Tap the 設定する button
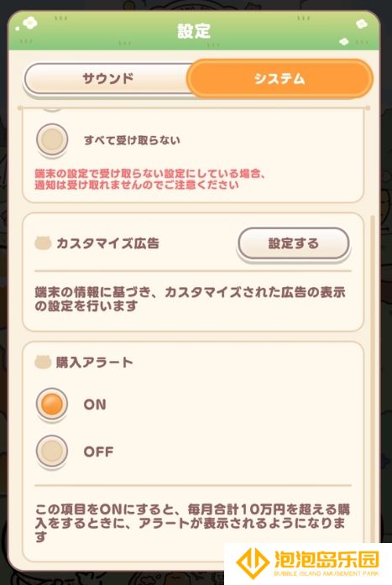 (x=294, y=243)
